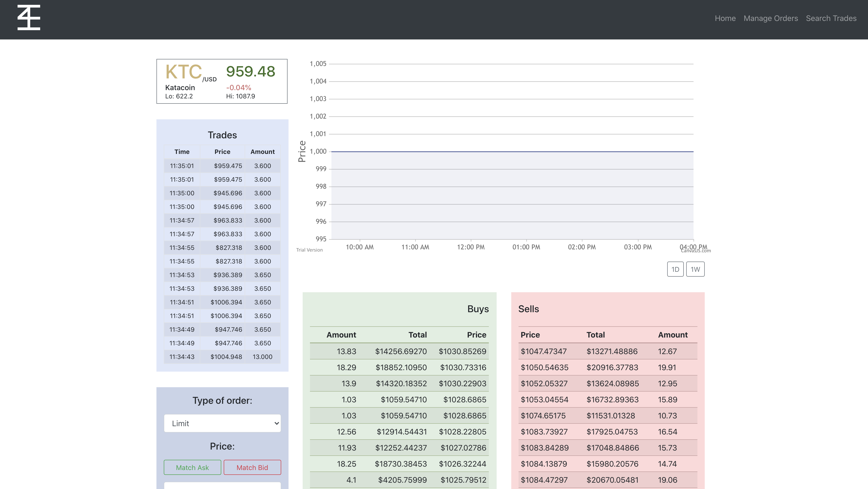This screenshot has height=489, width=868.
Task: Click the exchange logo in the header
Action: click(x=29, y=18)
